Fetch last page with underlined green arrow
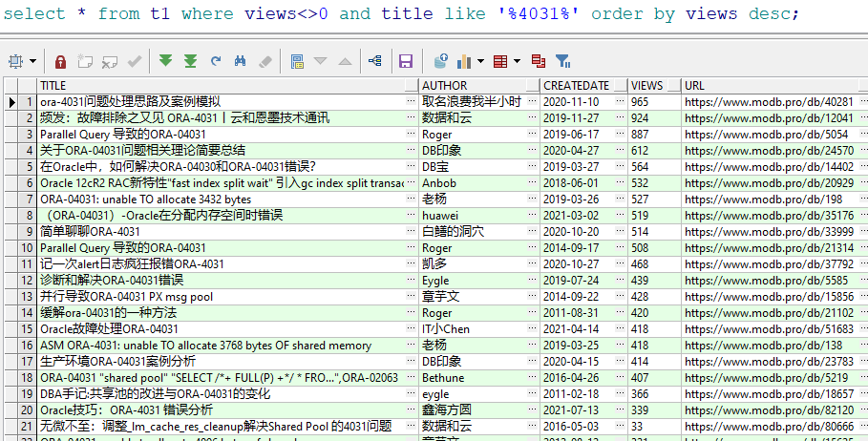868x441 pixels. pos(190,61)
